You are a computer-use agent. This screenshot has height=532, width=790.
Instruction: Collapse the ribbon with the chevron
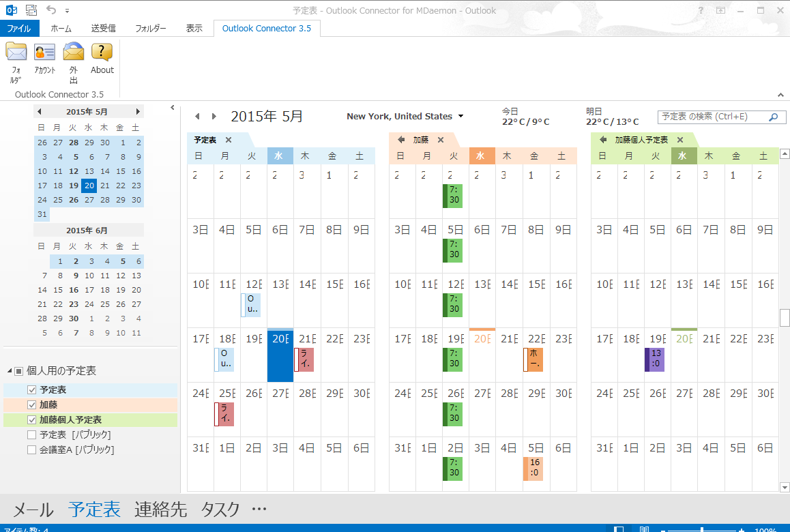coord(780,95)
